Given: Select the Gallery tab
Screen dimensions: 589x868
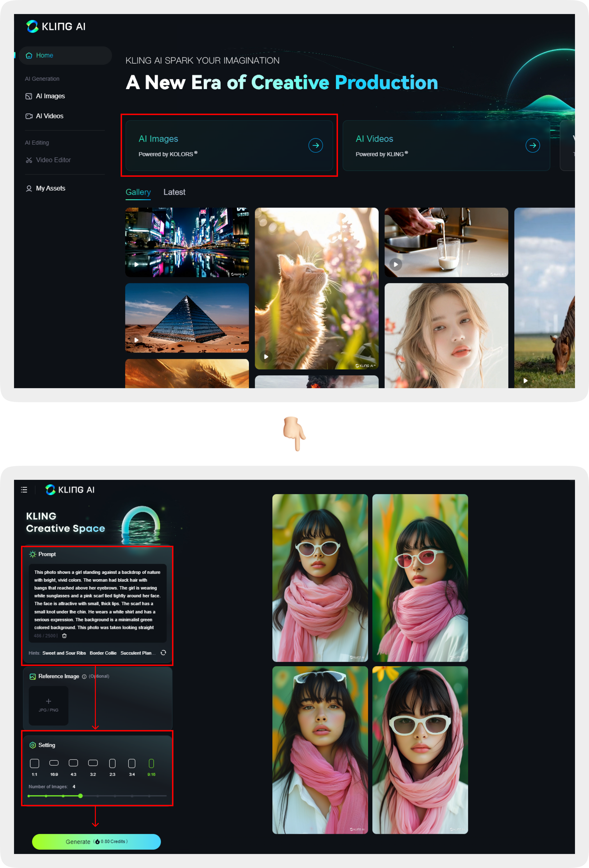Looking at the screenshot, I should (138, 192).
